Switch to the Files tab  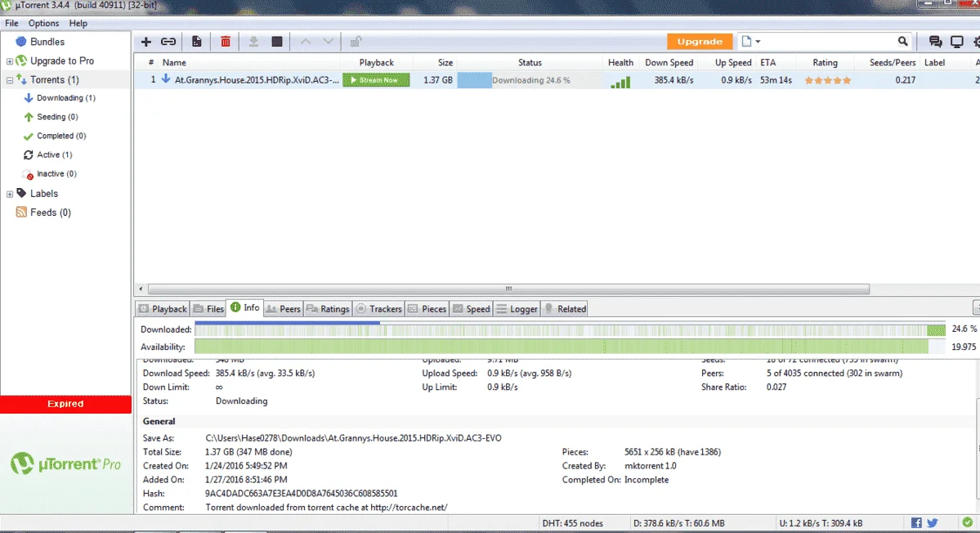coord(208,309)
